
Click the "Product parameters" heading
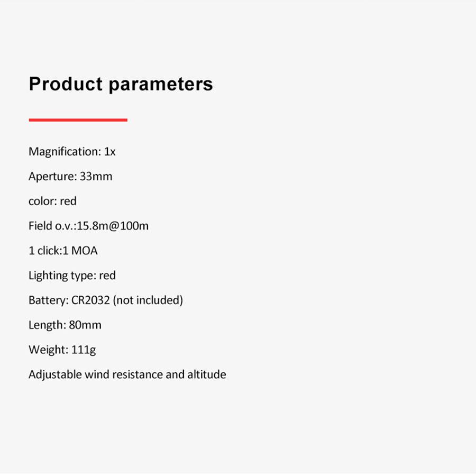pyautogui.click(x=121, y=85)
